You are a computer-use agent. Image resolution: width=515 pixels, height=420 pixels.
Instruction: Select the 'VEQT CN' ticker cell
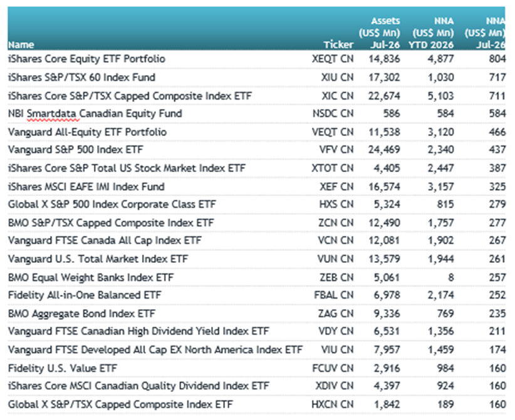click(333, 132)
